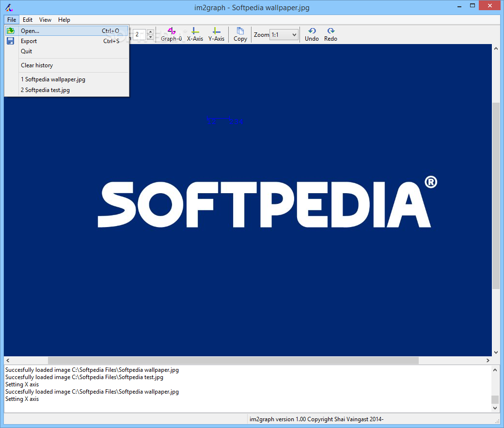Click the image vertical scrollbar down arrow
Viewport: 504px width, 428px height.
click(496, 352)
